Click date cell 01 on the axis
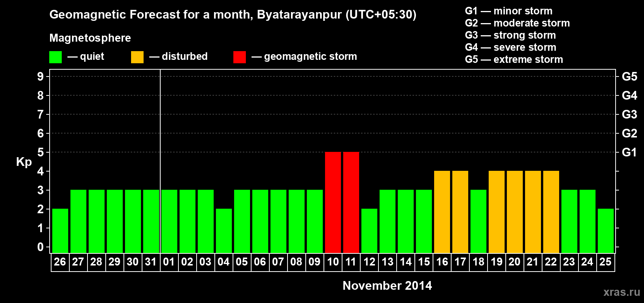Screen dimensions: 644x303 point(169,262)
